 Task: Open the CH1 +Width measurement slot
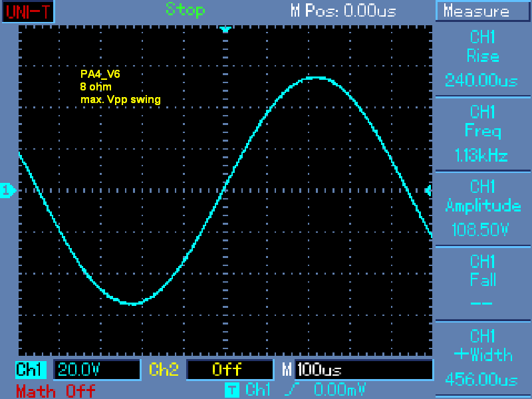[x=483, y=358]
